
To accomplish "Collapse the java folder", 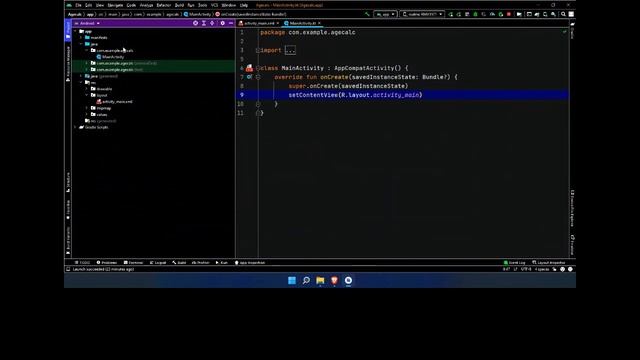I will click(81, 44).
